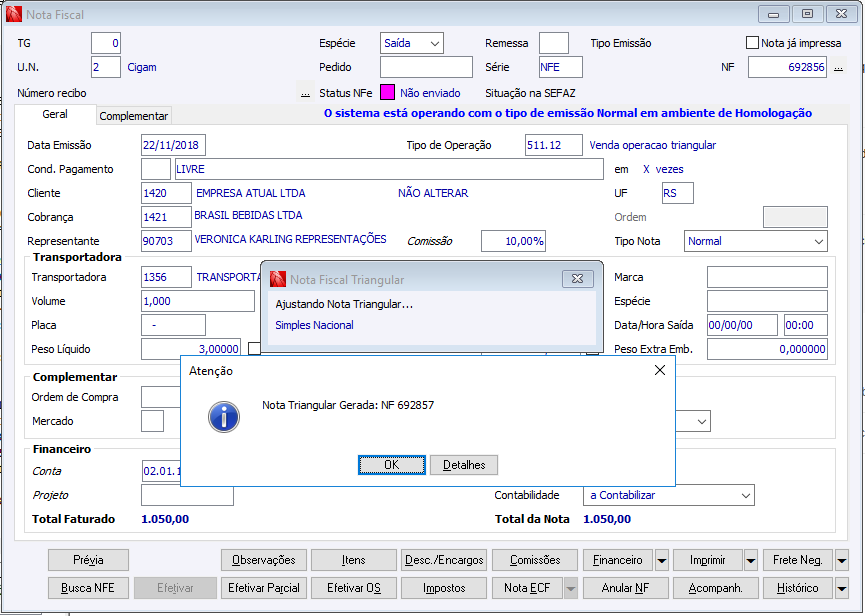Click the Projeto input field
Screen dimensions: 865x616
point(187,496)
